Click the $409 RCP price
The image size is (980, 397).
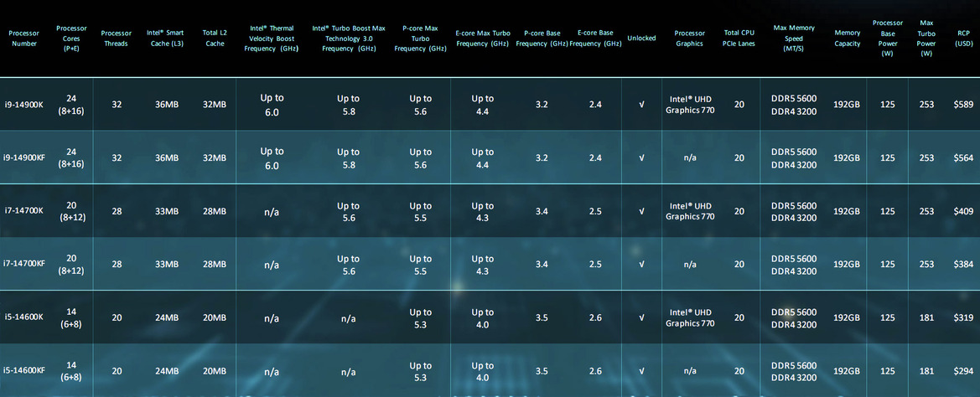964,212
